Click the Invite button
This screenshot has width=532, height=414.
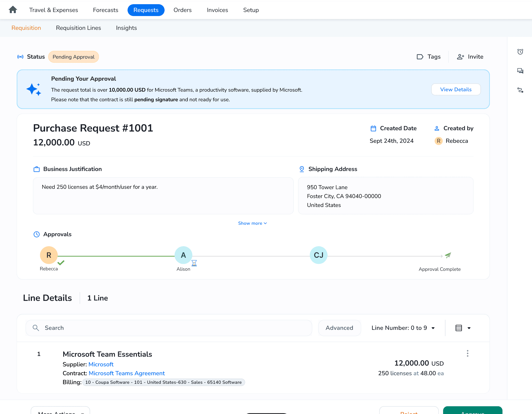tap(470, 57)
